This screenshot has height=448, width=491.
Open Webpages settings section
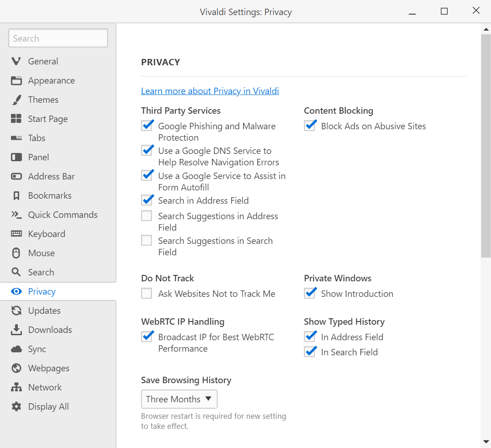click(58, 368)
